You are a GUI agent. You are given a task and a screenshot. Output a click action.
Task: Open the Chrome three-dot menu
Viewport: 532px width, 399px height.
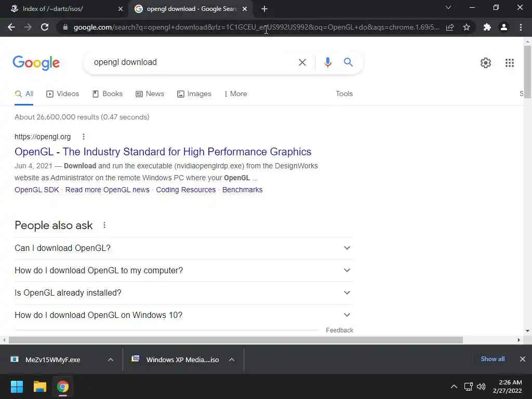(521, 27)
